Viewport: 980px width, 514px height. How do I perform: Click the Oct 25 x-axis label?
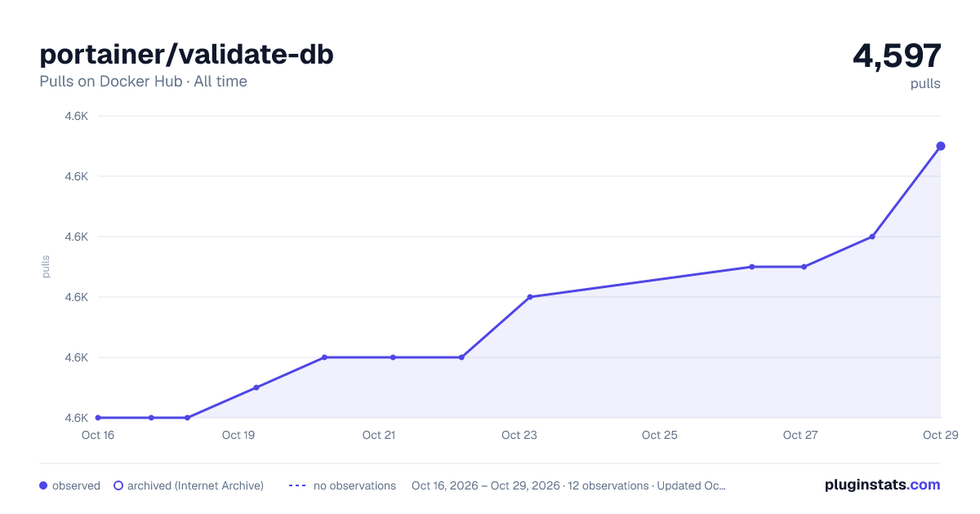660,435
